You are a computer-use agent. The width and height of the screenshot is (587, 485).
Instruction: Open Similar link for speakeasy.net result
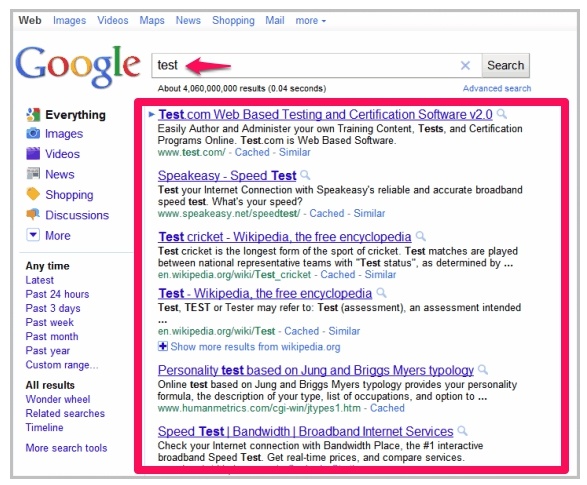click(369, 213)
